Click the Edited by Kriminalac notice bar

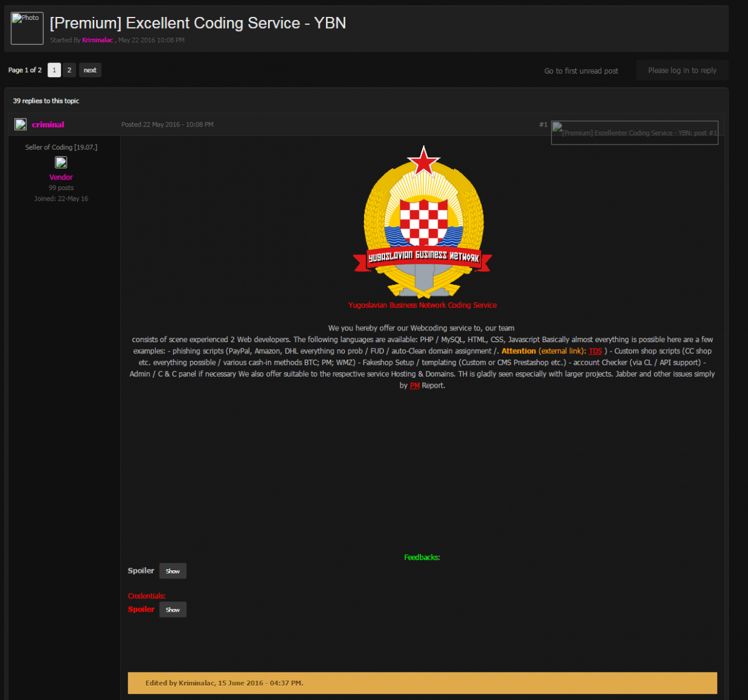(x=423, y=683)
